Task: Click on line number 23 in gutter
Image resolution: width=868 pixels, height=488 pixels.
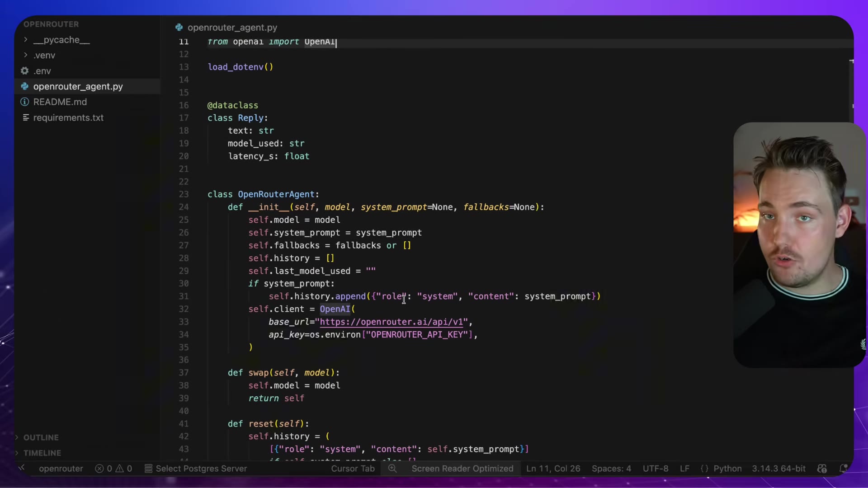Action: (x=184, y=194)
